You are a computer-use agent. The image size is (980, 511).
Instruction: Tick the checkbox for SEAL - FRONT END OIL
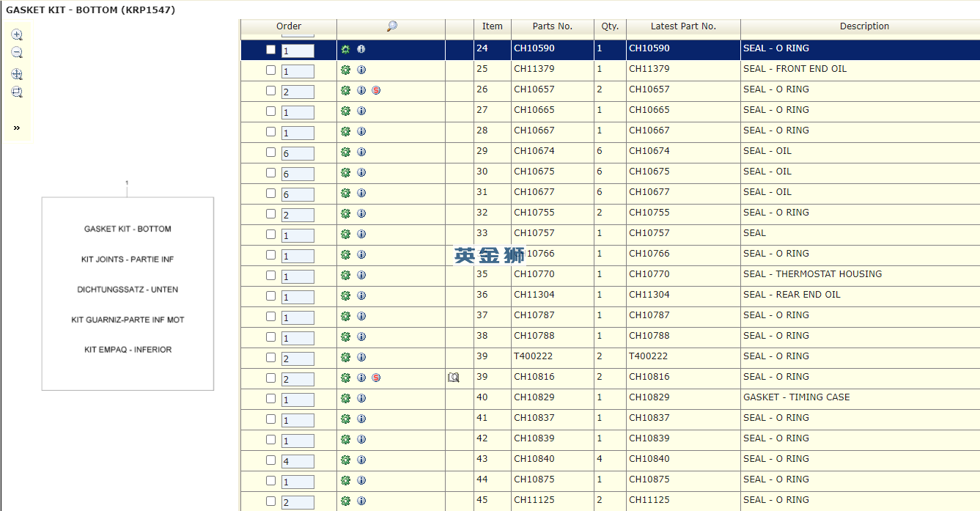(270, 70)
